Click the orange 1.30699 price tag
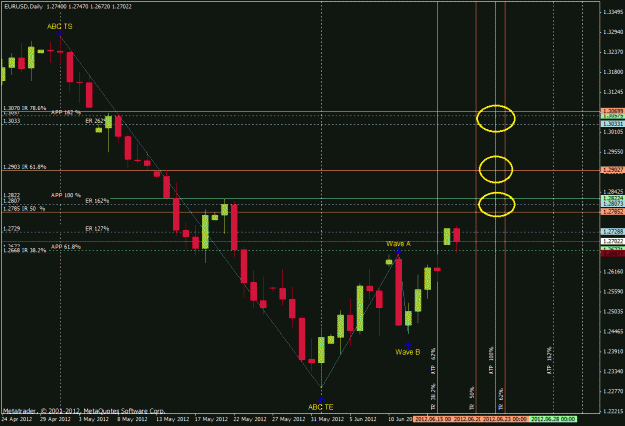Image resolution: width=625 pixels, height=426 pixels. (612, 111)
